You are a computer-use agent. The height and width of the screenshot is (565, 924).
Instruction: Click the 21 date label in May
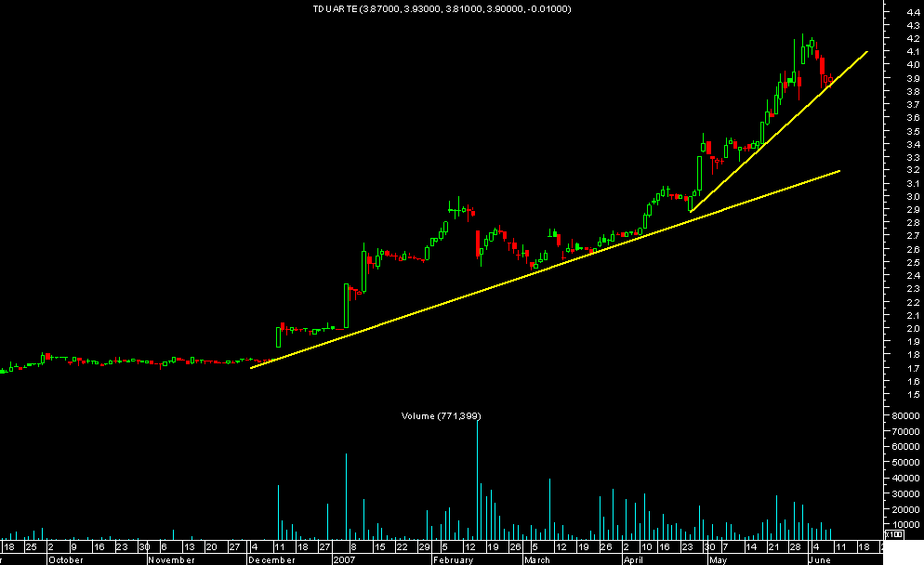(x=773, y=547)
